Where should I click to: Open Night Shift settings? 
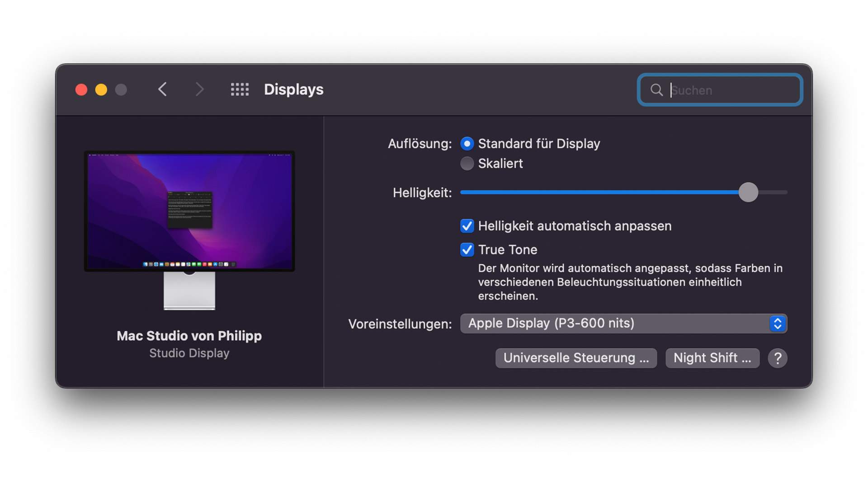pyautogui.click(x=712, y=358)
